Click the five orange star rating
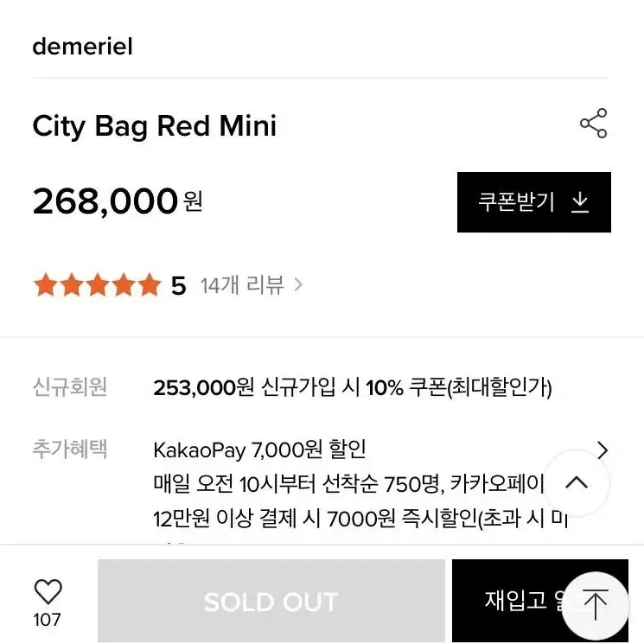 coord(98,284)
